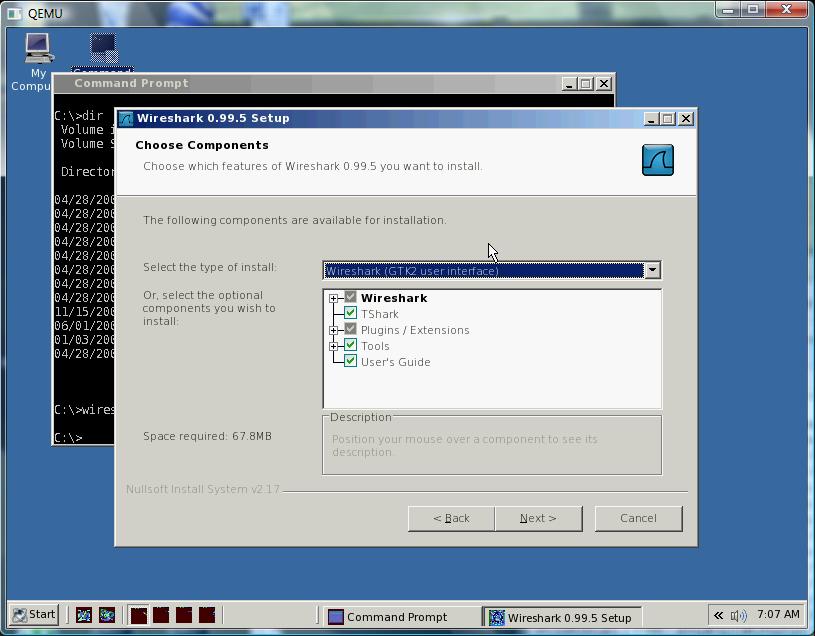Open the Start menu

pyautogui.click(x=34, y=615)
